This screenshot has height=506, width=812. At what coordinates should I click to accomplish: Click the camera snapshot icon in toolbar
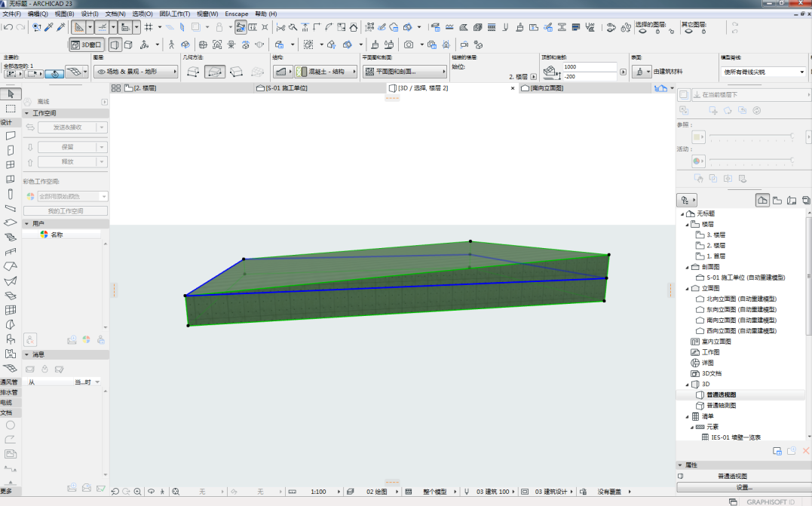[409, 44]
